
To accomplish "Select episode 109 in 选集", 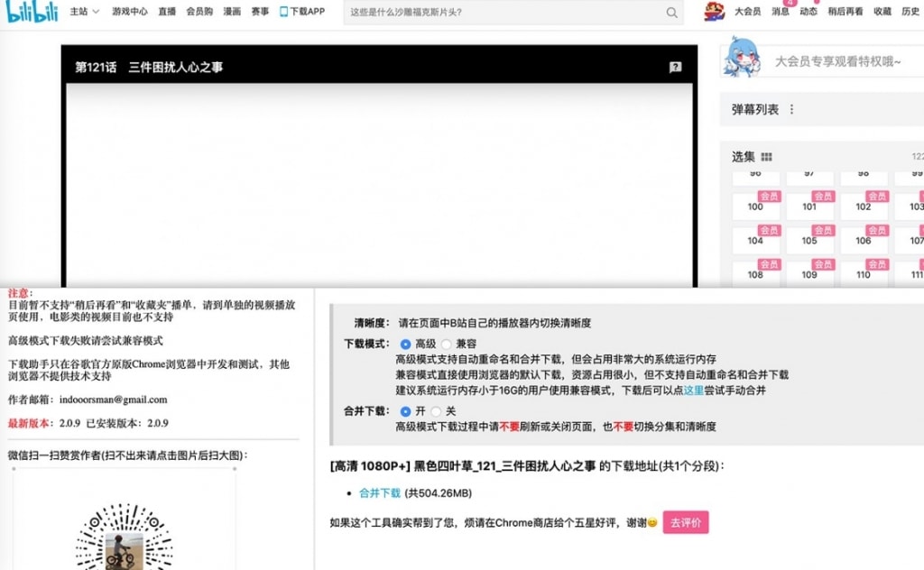I will pos(809,274).
